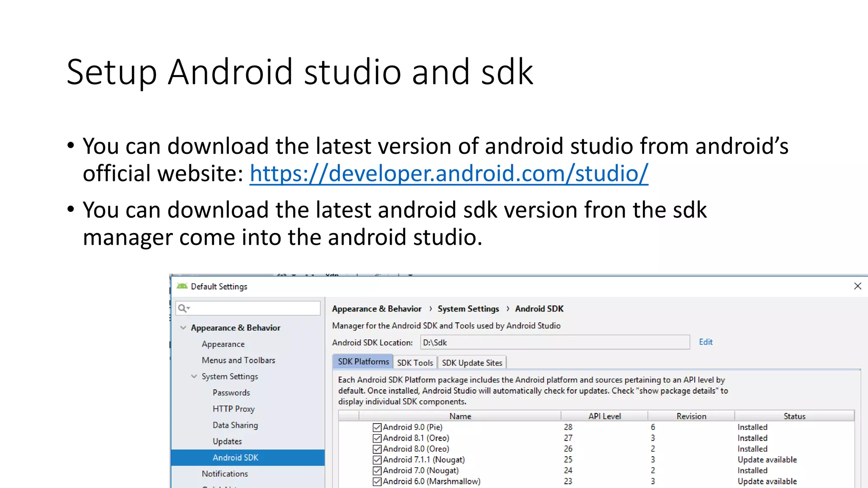The width and height of the screenshot is (868, 488).
Task: Open Menus and Toolbars settings
Action: 238,360
